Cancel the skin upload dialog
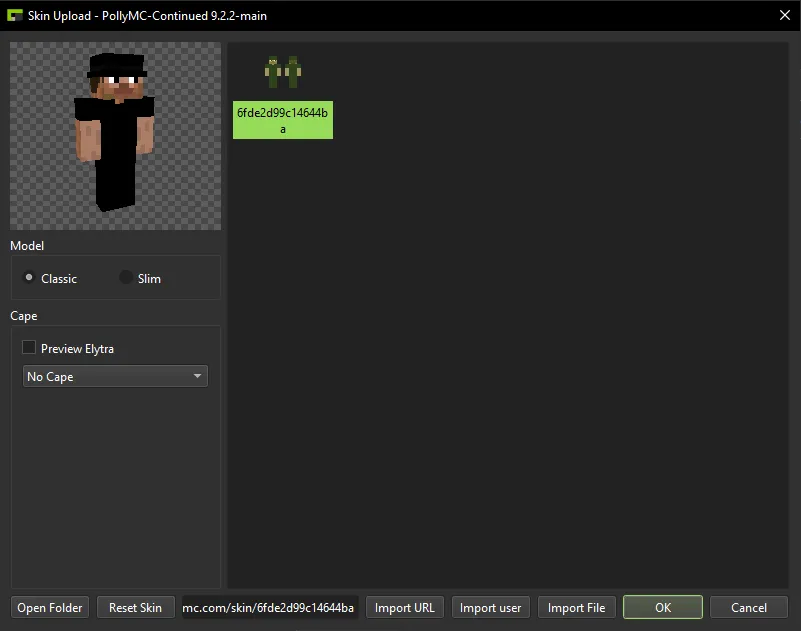 pyautogui.click(x=748, y=607)
